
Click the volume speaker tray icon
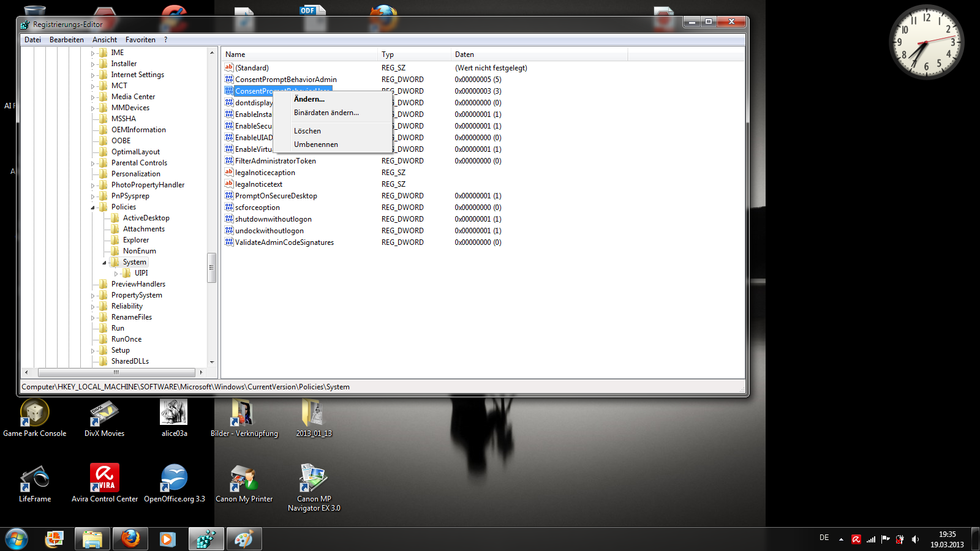pyautogui.click(x=915, y=539)
